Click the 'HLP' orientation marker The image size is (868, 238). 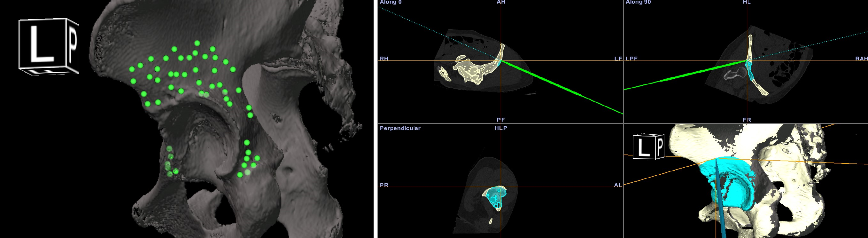(501, 128)
